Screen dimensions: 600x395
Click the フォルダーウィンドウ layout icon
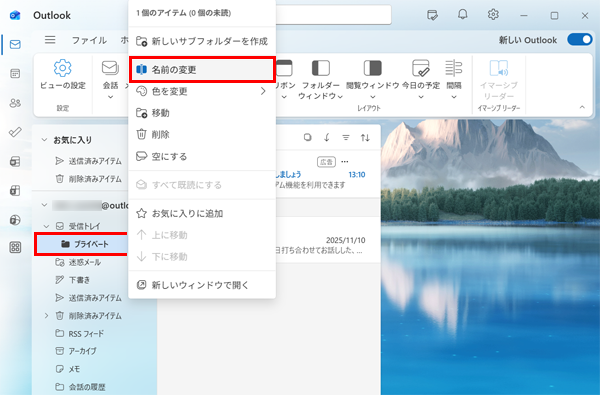321,68
